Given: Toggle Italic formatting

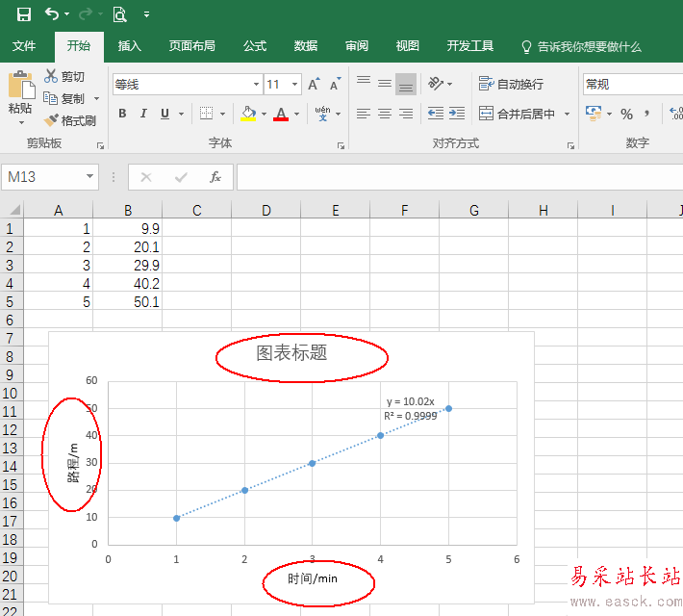Looking at the screenshot, I should [x=143, y=114].
